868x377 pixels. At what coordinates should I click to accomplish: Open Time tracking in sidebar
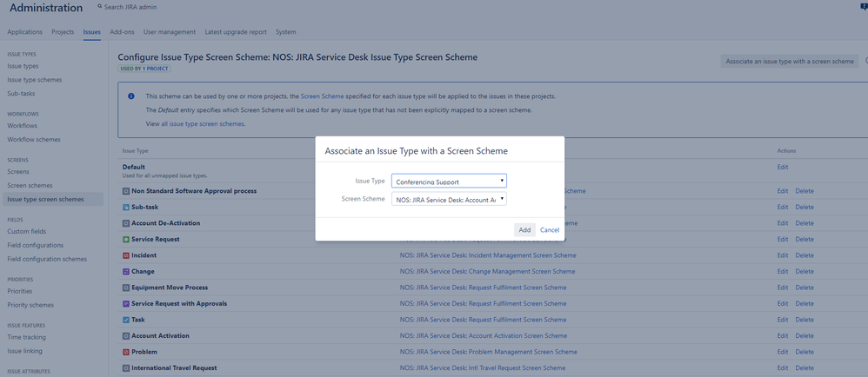(x=27, y=337)
